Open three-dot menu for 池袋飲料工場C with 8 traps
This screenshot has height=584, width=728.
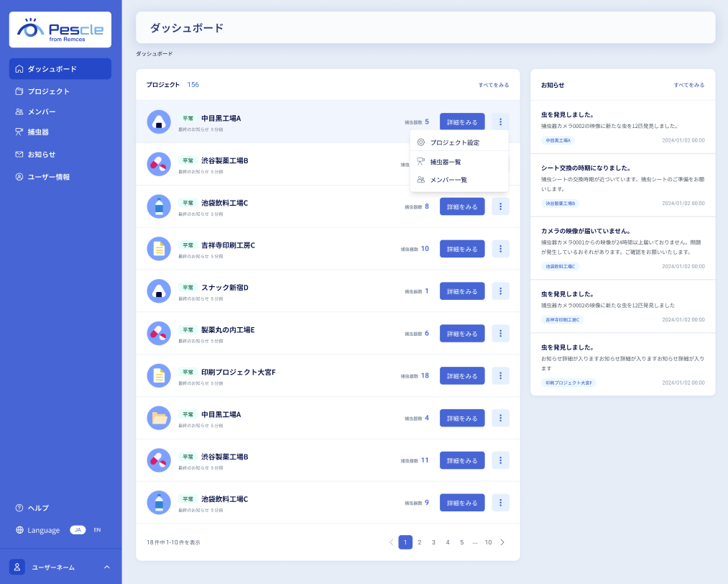500,206
